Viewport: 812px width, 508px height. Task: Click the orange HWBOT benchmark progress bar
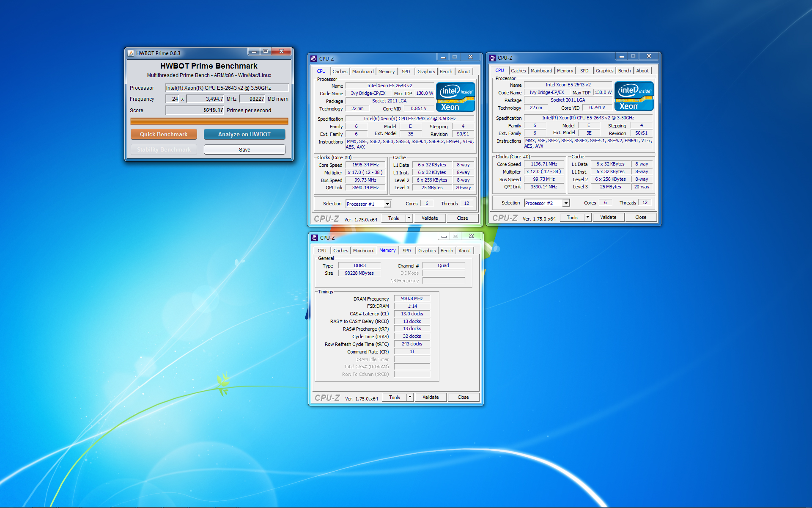[209, 121]
